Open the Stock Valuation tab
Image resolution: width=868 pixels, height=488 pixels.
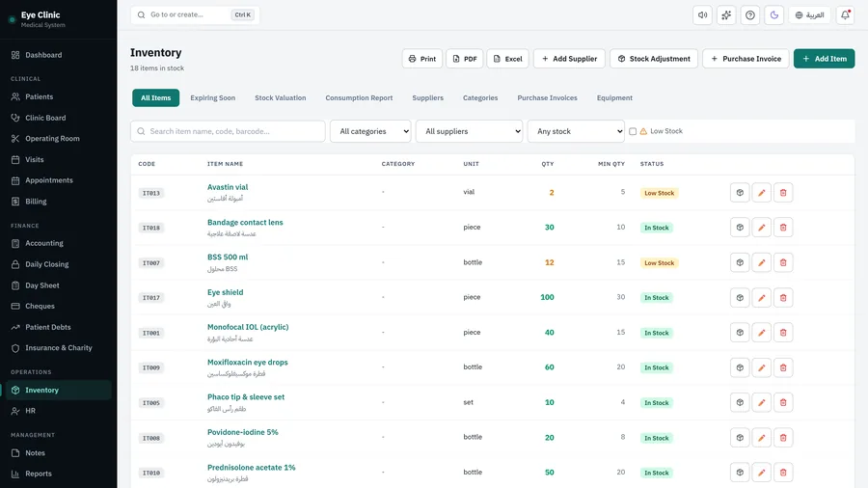280,98
